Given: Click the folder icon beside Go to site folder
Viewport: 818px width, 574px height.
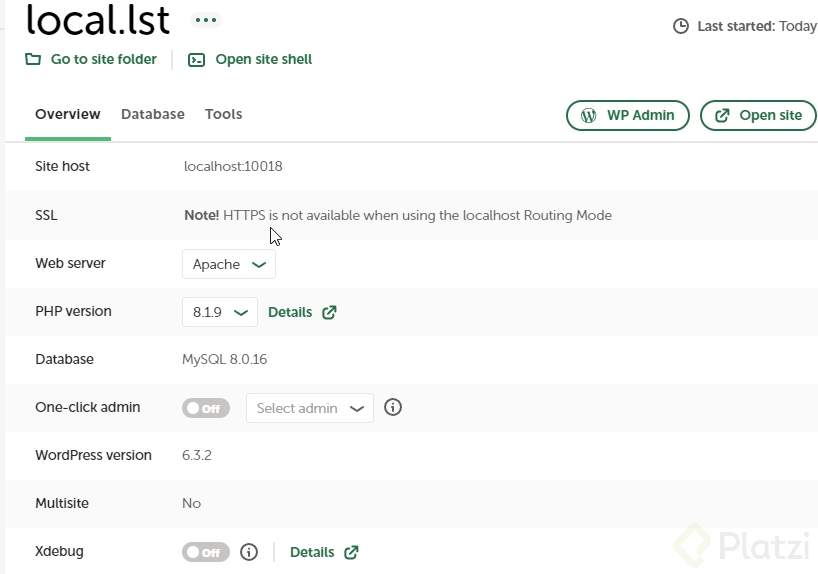Looking at the screenshot, I should (x=33, y=59).
